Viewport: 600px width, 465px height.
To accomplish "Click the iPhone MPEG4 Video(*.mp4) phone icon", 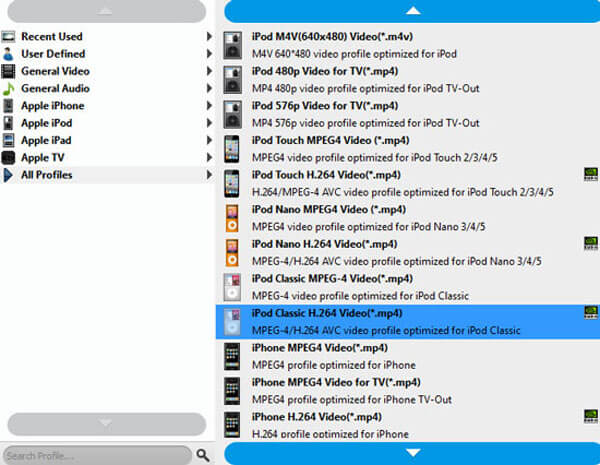I will click(x=232, y=356).
